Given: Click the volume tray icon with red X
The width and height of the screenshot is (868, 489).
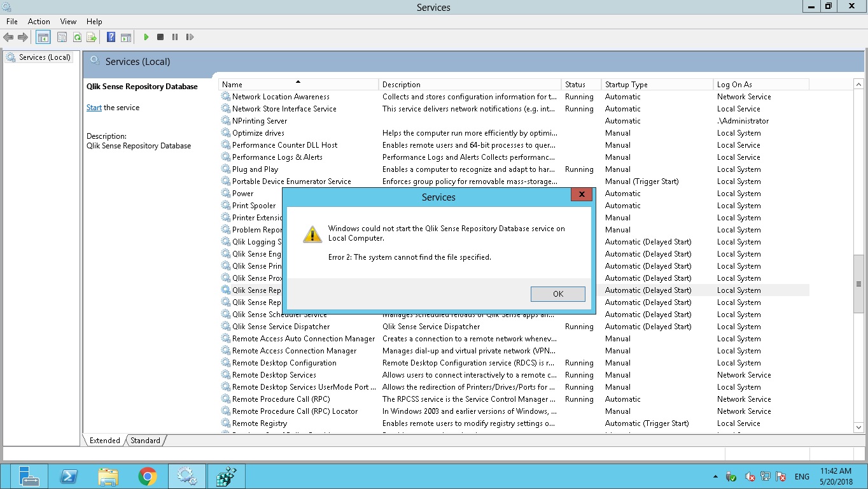Looking at the screenshot, I should (750, 477).
